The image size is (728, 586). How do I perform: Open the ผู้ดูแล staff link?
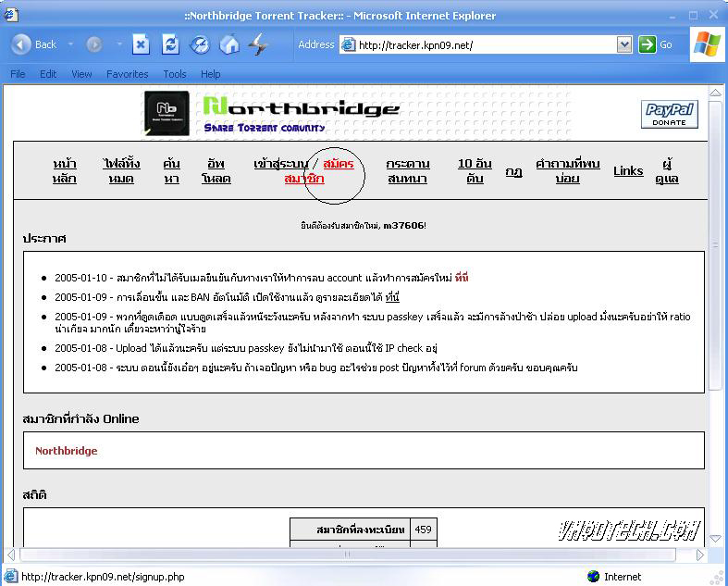click(x=667, y=171)
